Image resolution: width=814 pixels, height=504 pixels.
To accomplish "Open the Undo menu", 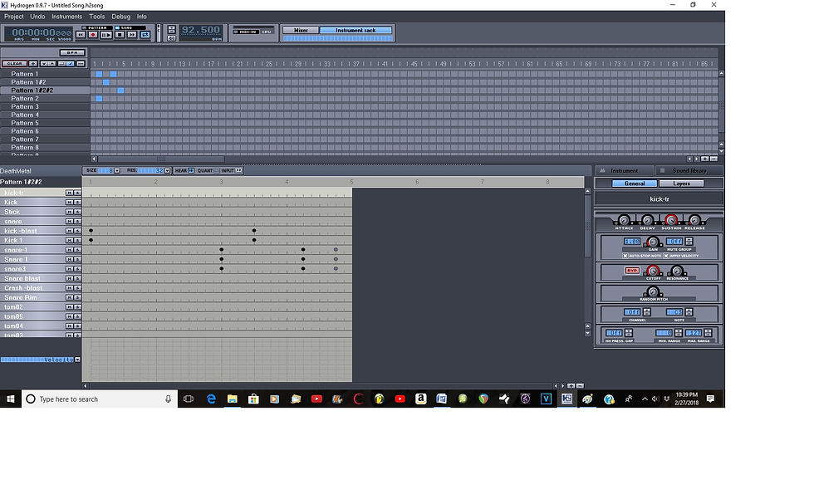I will (x=37, y=17).
